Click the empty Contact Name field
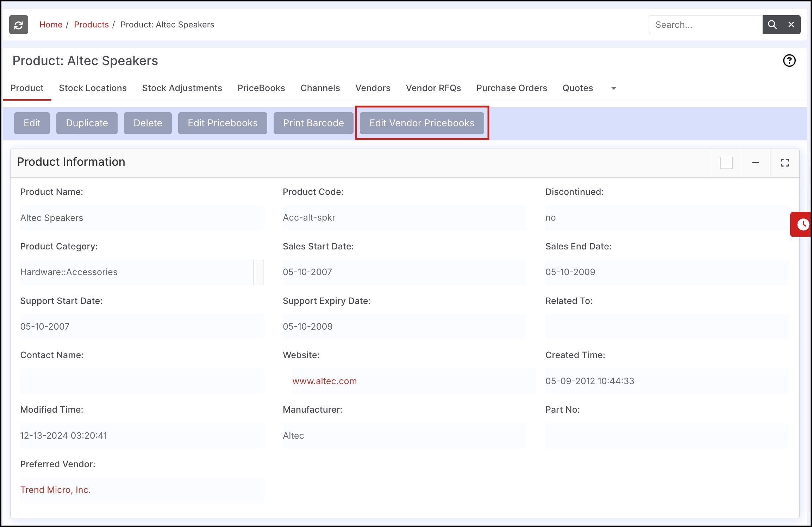Image resolution: width=812 pixels, height=527 pixels. (x=142, y=381)
